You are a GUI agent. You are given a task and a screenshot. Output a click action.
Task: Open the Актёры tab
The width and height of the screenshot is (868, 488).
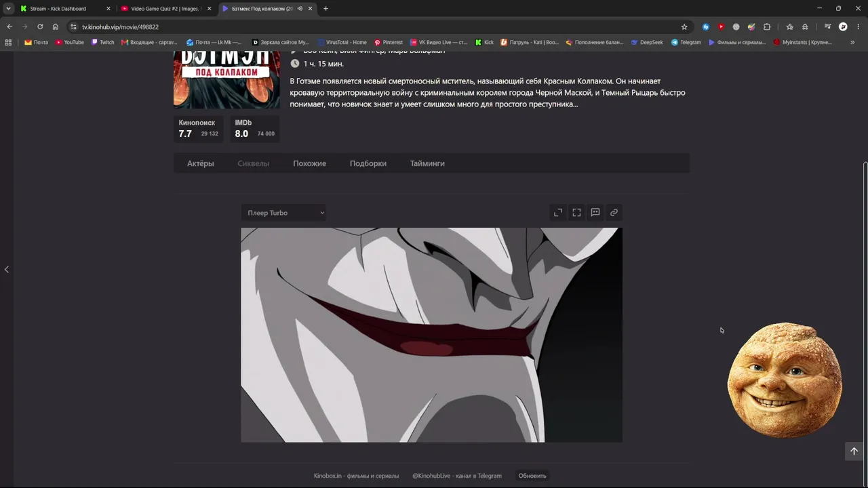(201, 163)
